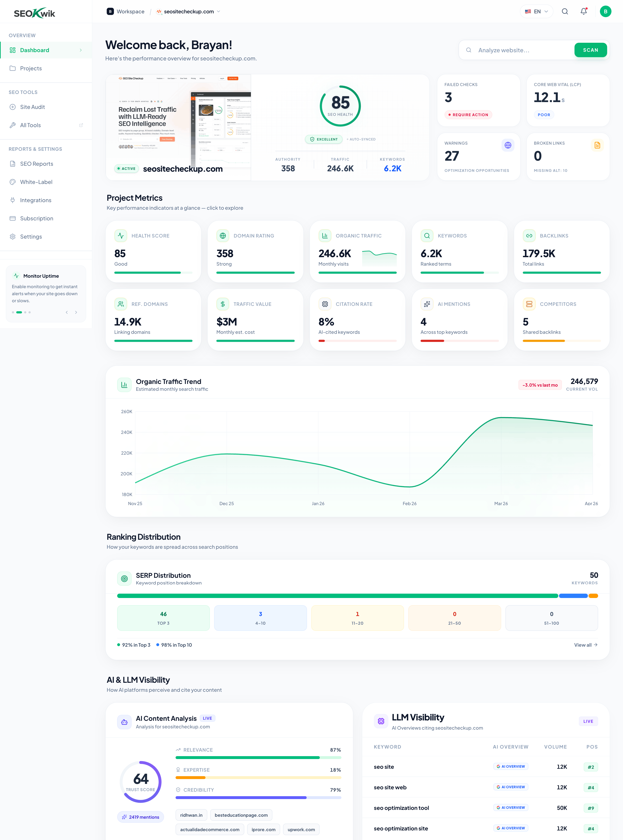623x840 pixels.
Task: Open White-Label settings
Action: click(x=46, y=182)
